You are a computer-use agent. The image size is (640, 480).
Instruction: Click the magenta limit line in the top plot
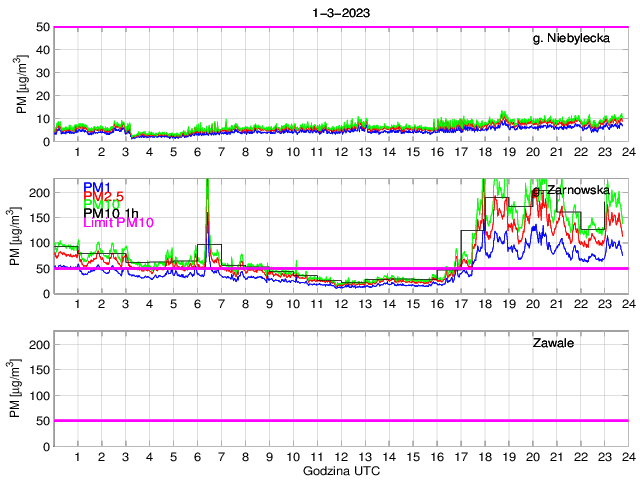(x=340, y=28)
